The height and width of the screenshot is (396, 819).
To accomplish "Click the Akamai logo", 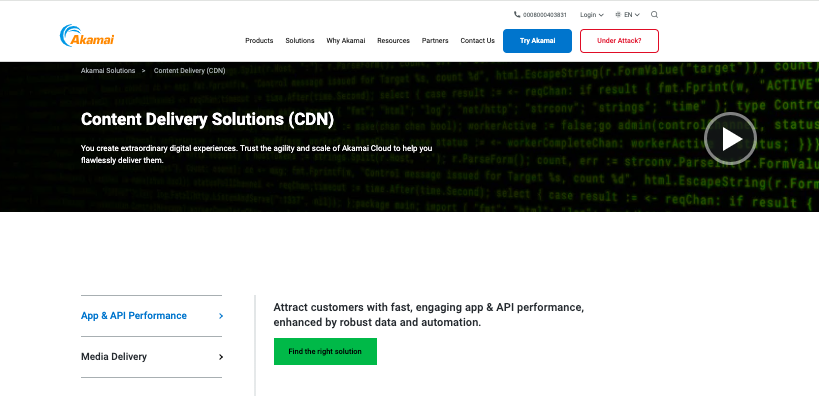I will click(87, 36).
